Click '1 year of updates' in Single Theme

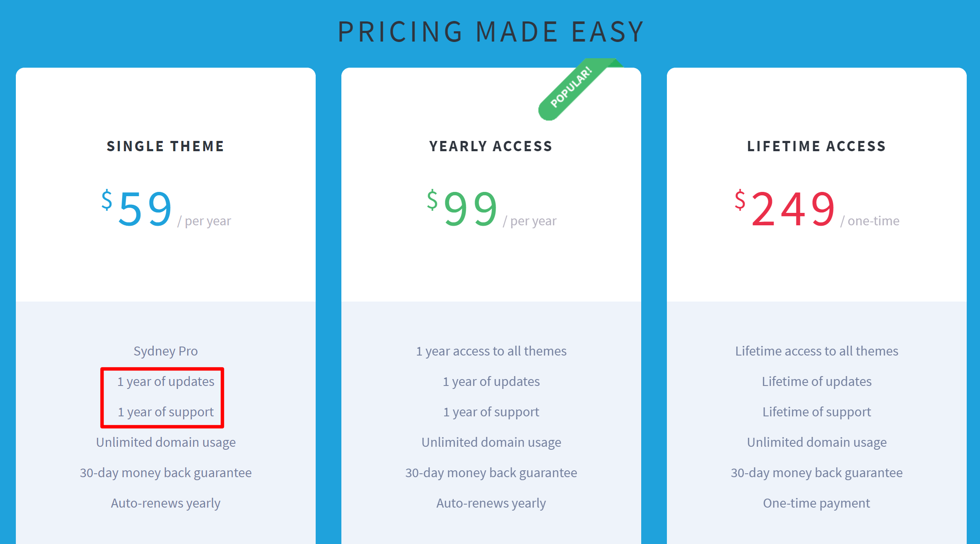[x=166, y=382]
